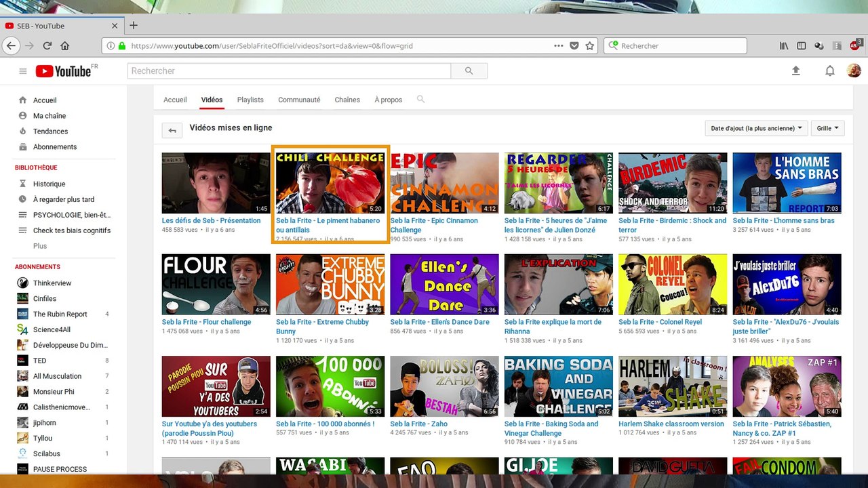Open the Epic Cinnamon Challenge thumbnail
This screenshot has height=488, width=868.
(444, 183)
